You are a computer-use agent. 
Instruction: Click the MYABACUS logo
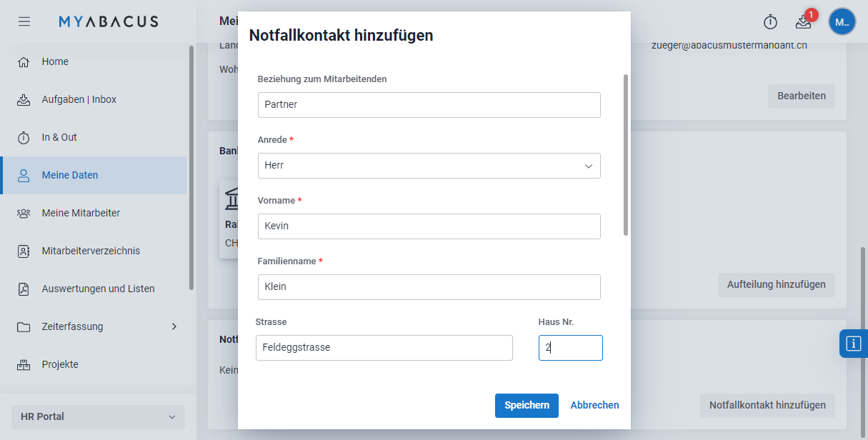pyautogui.click(x=109, y=21)
